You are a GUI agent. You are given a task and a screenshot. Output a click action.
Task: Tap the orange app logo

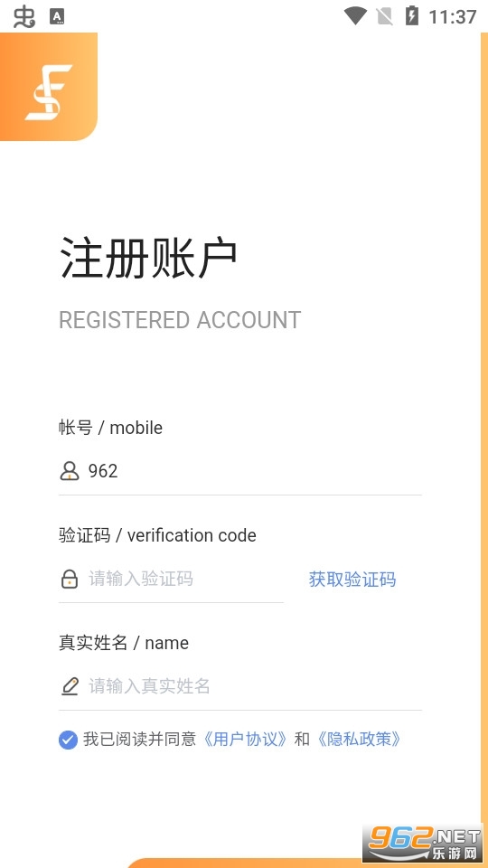(x=49, y=87)
